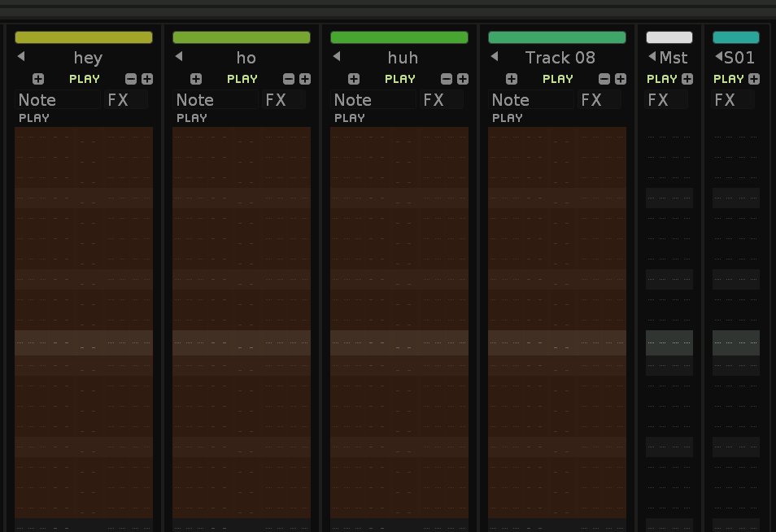Toggle the yellow PLAY state on hey track

(85, 79)
